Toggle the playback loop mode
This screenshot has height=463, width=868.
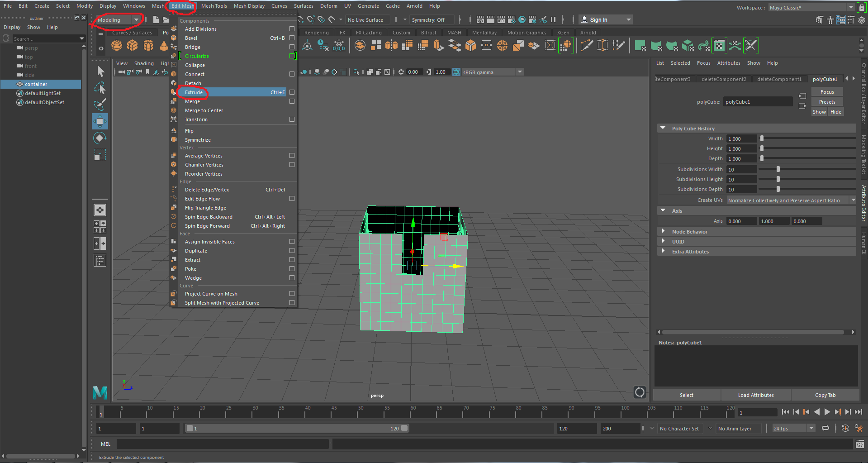[x=825, y=428]
